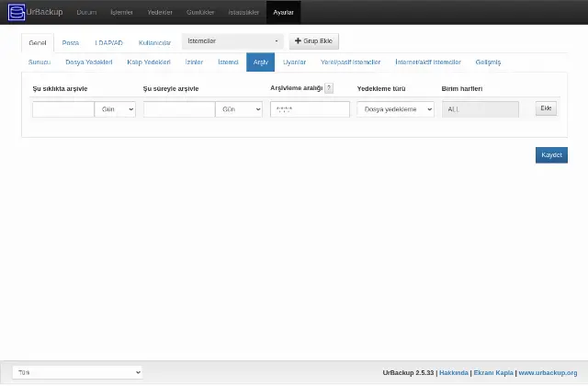
Task: Click the 'Birim harfleri' column label
Action: [462, 89]
